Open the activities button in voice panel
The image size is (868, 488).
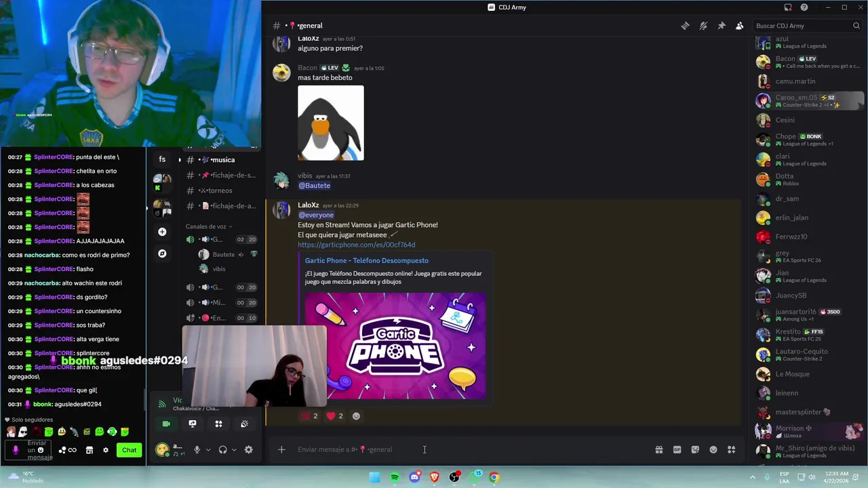218,424
